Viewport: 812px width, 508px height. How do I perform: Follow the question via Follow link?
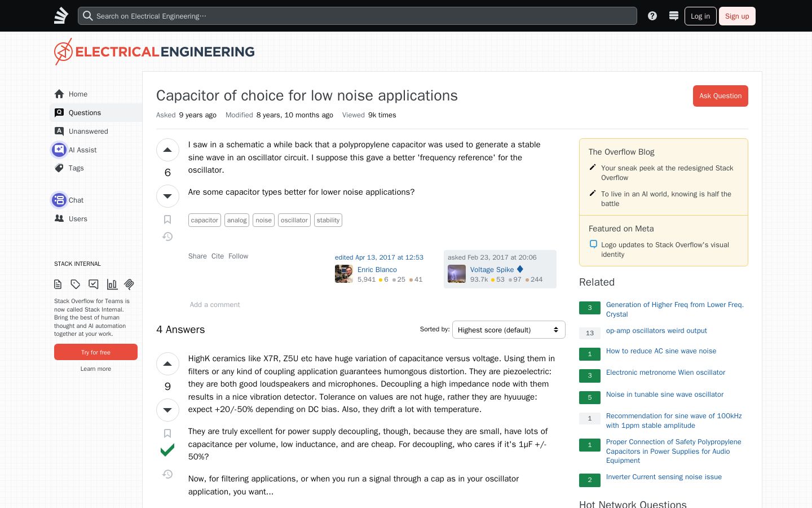point(238,256)
